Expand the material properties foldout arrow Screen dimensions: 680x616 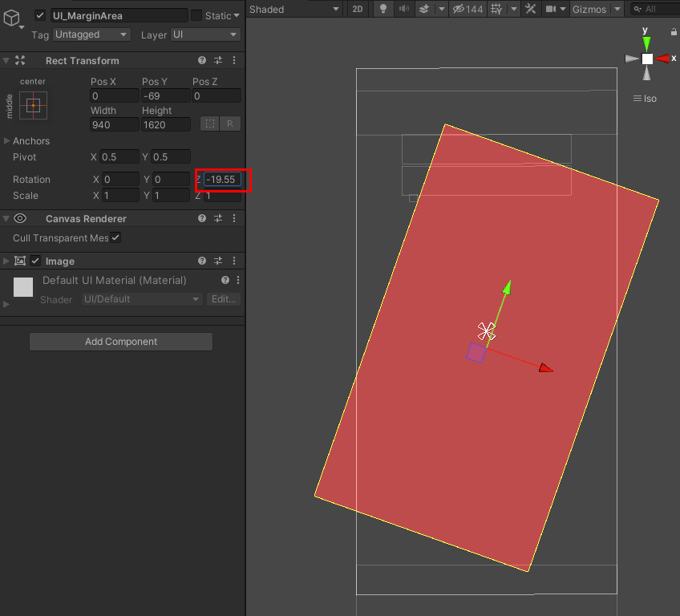pos(6,305)
